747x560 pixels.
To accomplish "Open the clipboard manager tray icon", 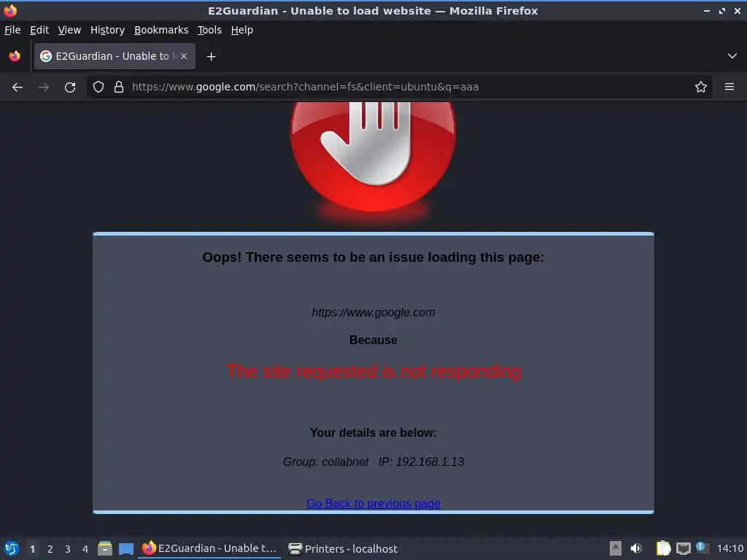I will pyautogui.click(x=663, y=548).
